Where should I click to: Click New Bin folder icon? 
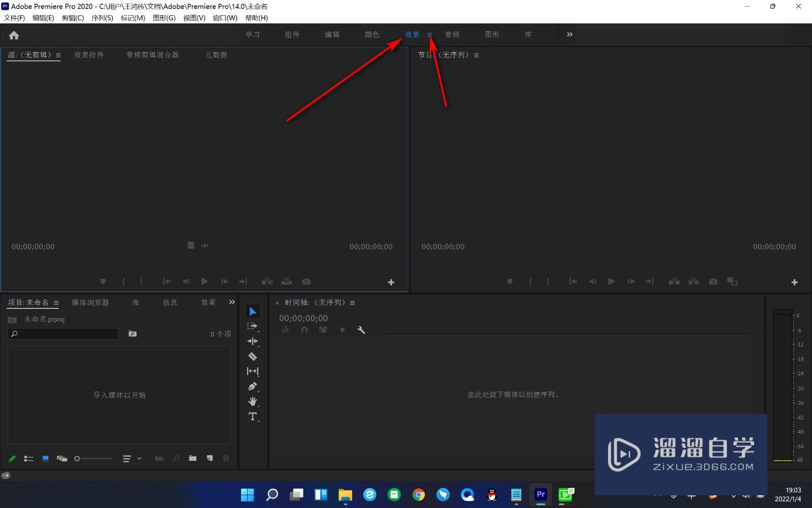click(193, 458)
